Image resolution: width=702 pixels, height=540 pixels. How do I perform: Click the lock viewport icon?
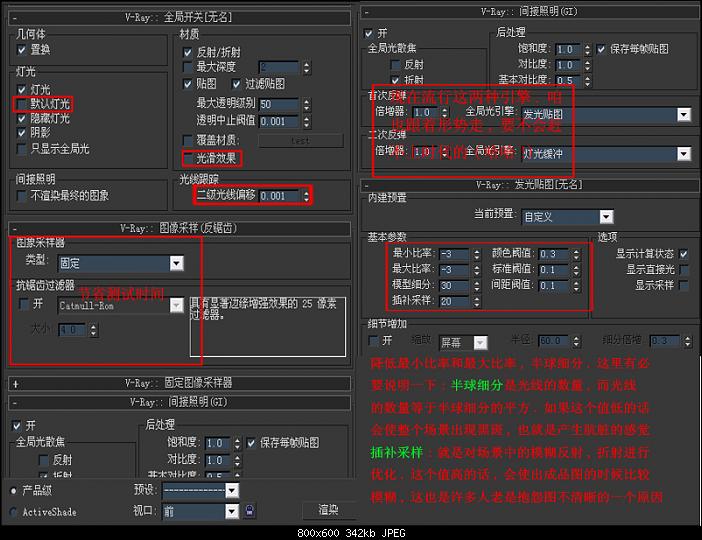coord(249,510)
